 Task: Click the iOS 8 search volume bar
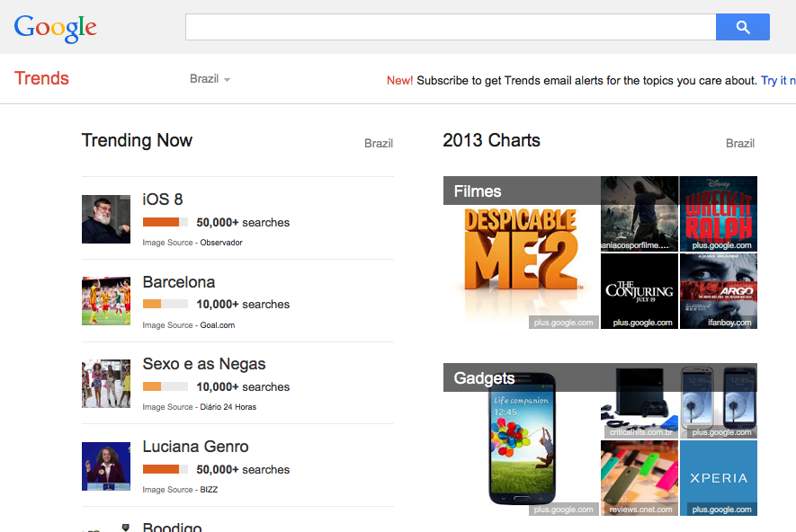pyautogui.click(x=165, y=222)
